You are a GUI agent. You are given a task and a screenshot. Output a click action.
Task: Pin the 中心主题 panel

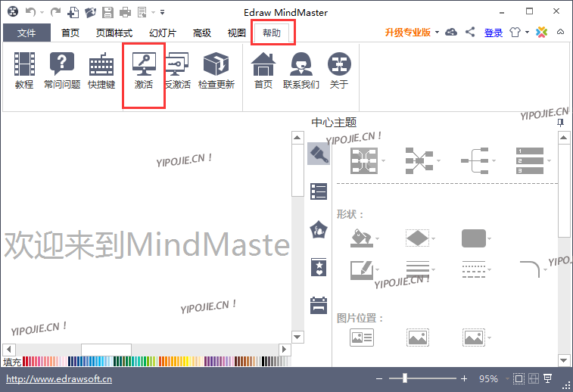(561, 123)
